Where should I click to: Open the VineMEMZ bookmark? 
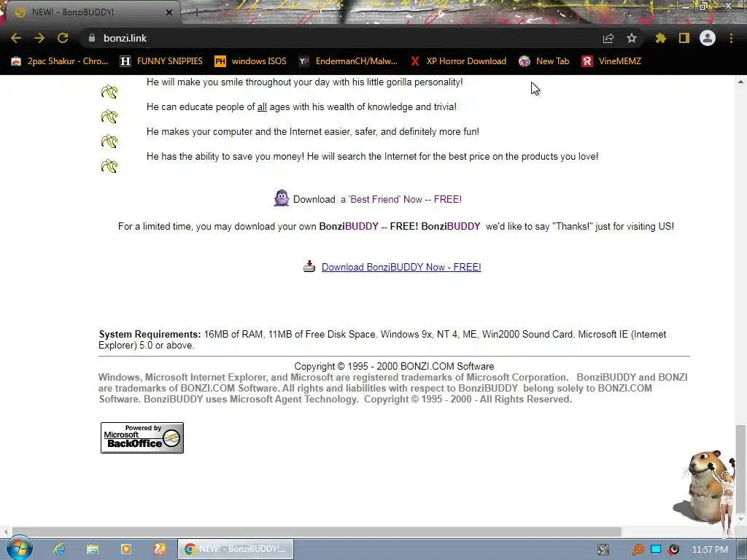tap(611, 61)
